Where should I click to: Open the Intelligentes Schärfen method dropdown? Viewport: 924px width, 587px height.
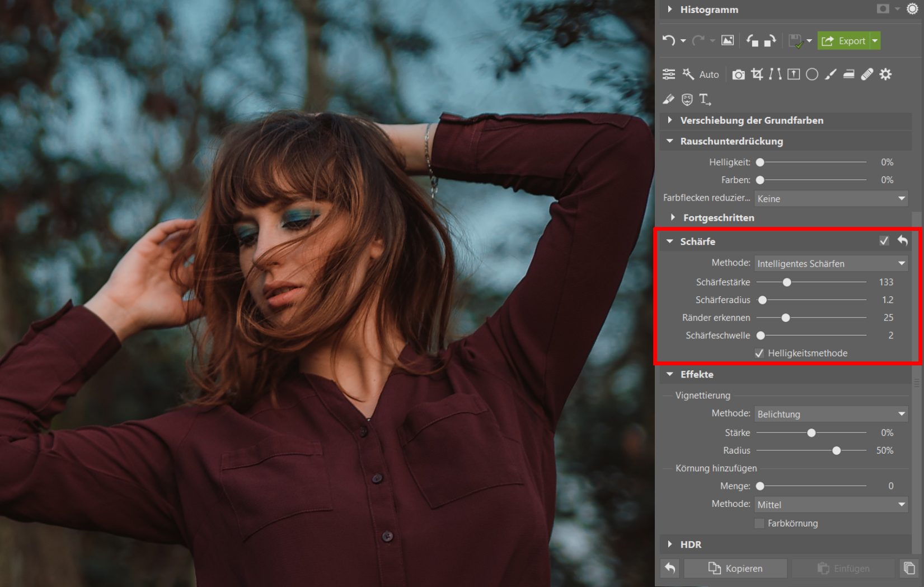click(831, 264)
